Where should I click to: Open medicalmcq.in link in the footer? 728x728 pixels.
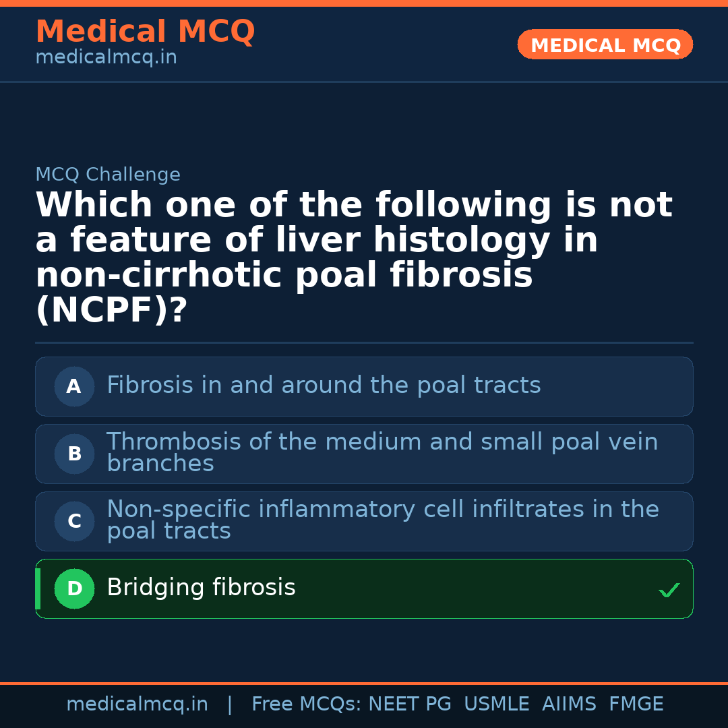point(137,704)
